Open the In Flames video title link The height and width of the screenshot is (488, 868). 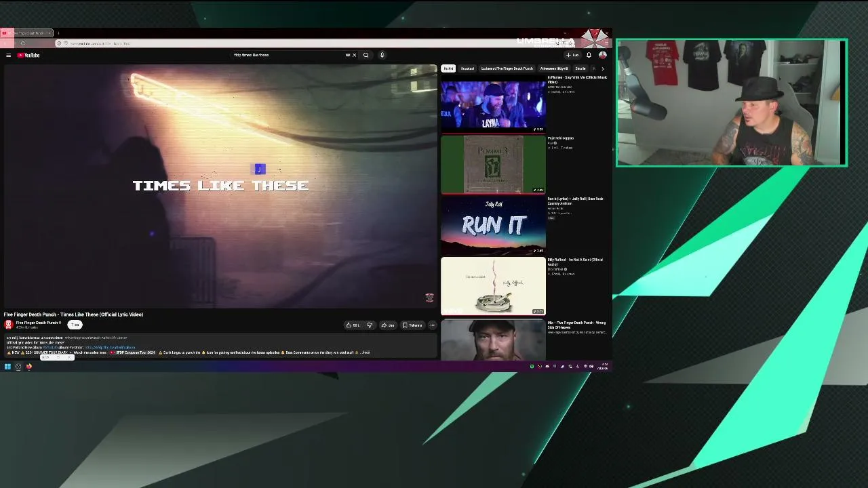tap(577, 79)
